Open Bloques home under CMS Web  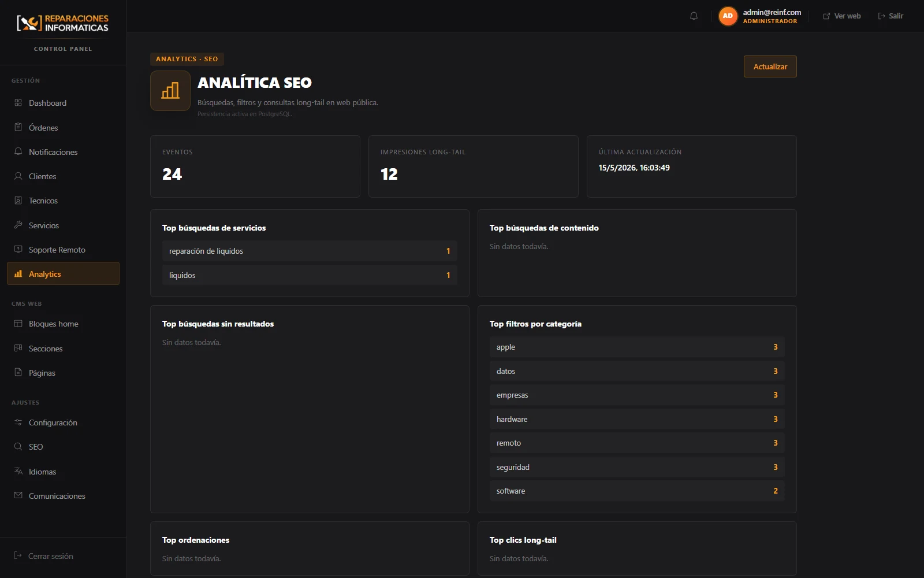pyautogui.click(x=63, y=324)
